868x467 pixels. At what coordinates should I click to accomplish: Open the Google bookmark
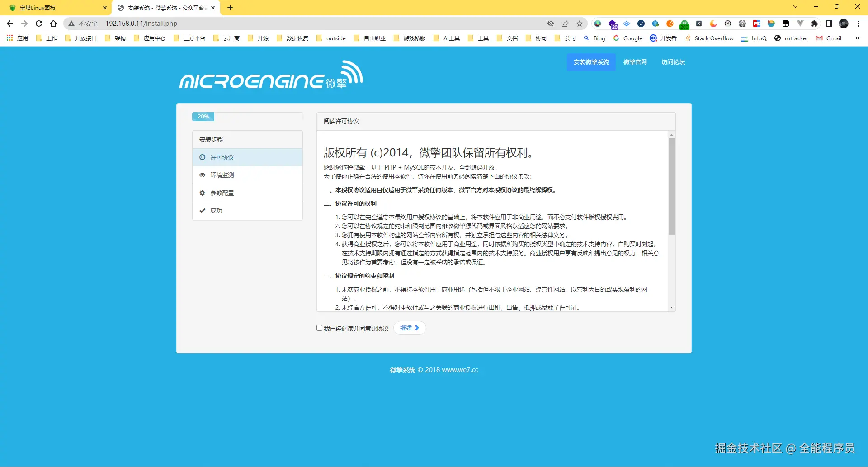pos(627,38)
